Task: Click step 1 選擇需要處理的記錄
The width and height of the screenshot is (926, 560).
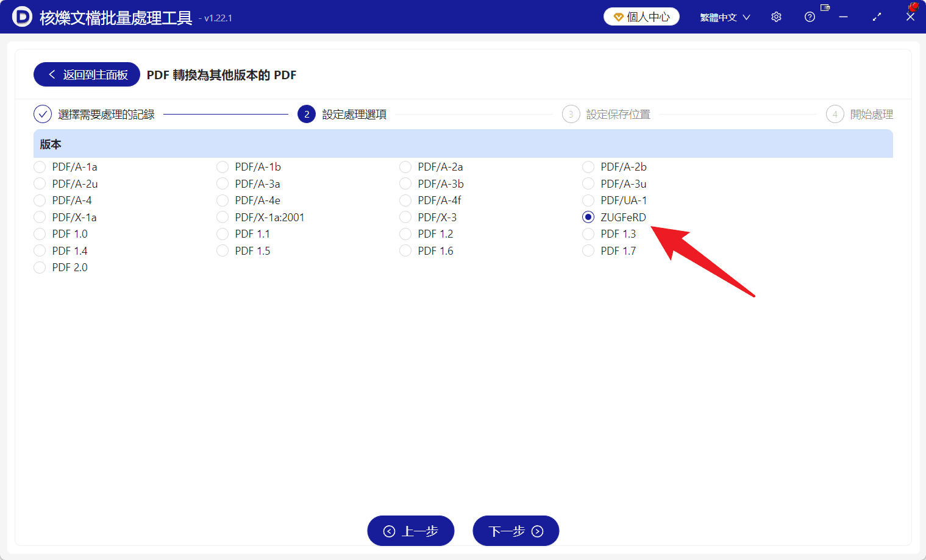Action: pos(94,114)
